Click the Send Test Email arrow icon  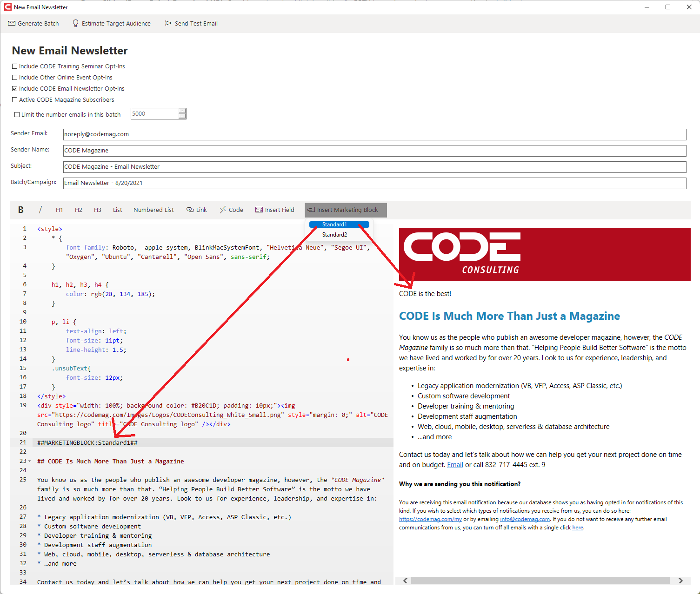pos(168,23)
